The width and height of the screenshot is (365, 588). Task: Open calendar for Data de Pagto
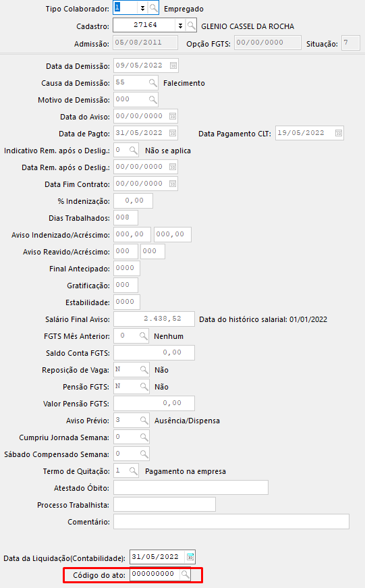173,133
